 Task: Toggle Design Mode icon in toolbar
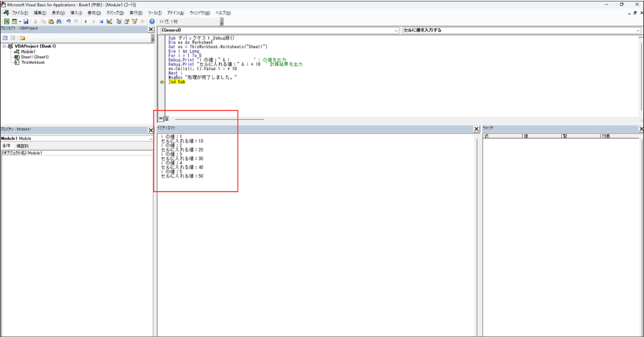pyautogui.click(x=109, y=21)
